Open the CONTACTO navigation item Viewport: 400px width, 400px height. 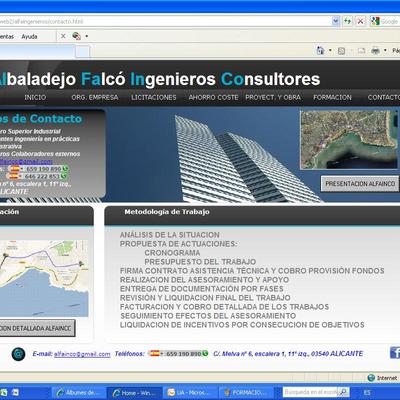(384, 97)
